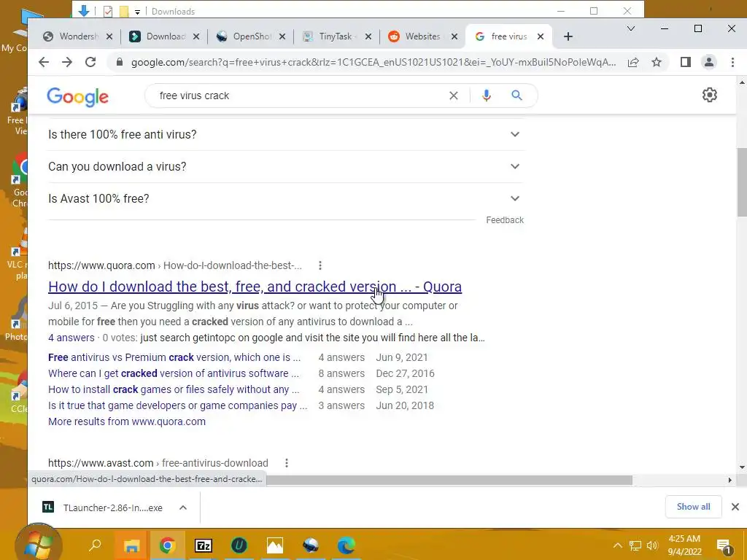Open Windows Start button
The height and width of the screenshot is (560, 747).
[39, 545]
